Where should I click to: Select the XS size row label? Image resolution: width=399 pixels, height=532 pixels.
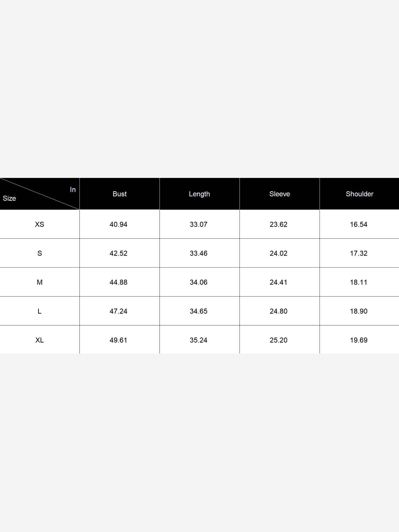click(40, 224)
